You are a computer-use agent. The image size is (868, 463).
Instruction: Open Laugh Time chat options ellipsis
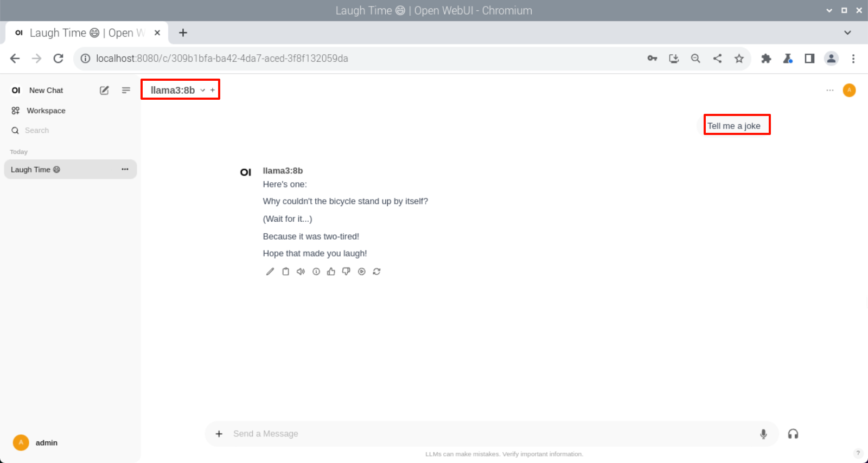click(x=125, y=170)
